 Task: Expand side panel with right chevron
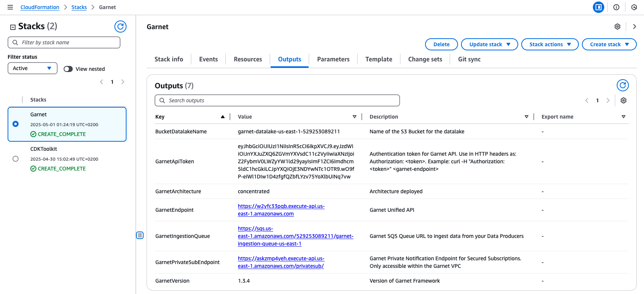(635, 27)
